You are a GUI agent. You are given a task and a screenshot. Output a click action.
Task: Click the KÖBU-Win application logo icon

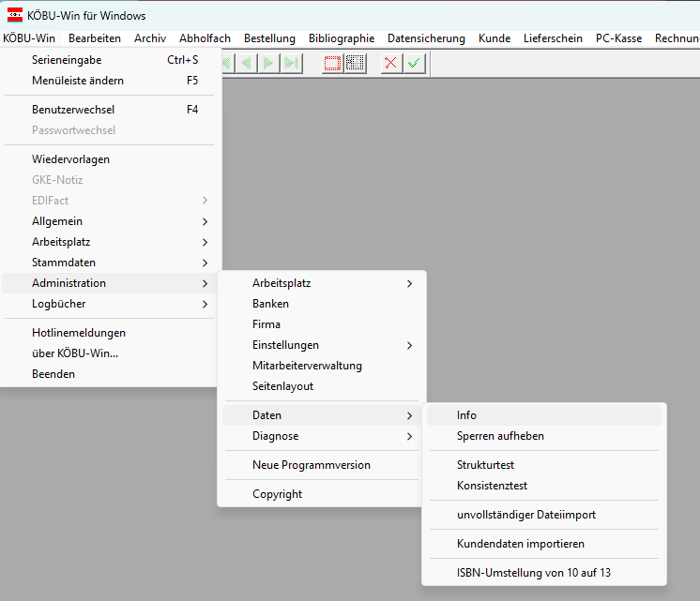[x=15, y=15]
